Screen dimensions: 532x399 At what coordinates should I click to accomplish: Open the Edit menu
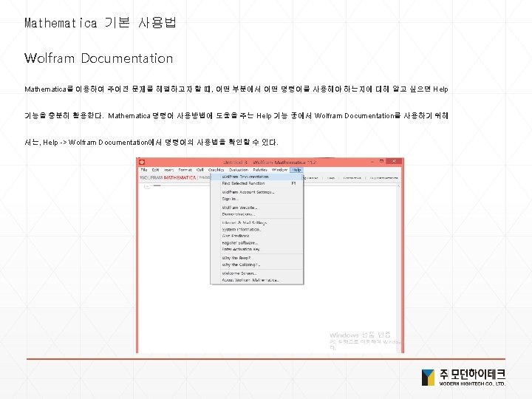coord(155,170)
